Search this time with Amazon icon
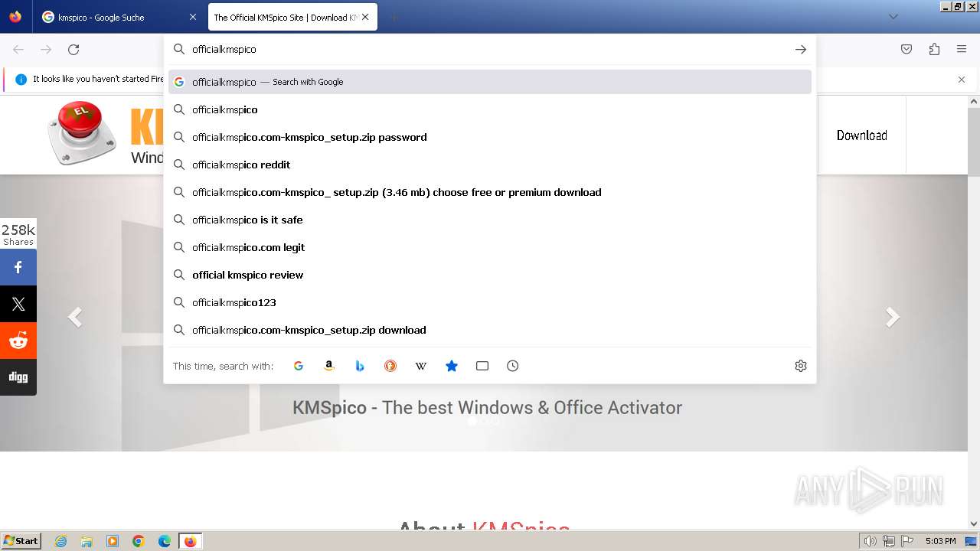Screen dimensions: 980x551 pos(329,366)
